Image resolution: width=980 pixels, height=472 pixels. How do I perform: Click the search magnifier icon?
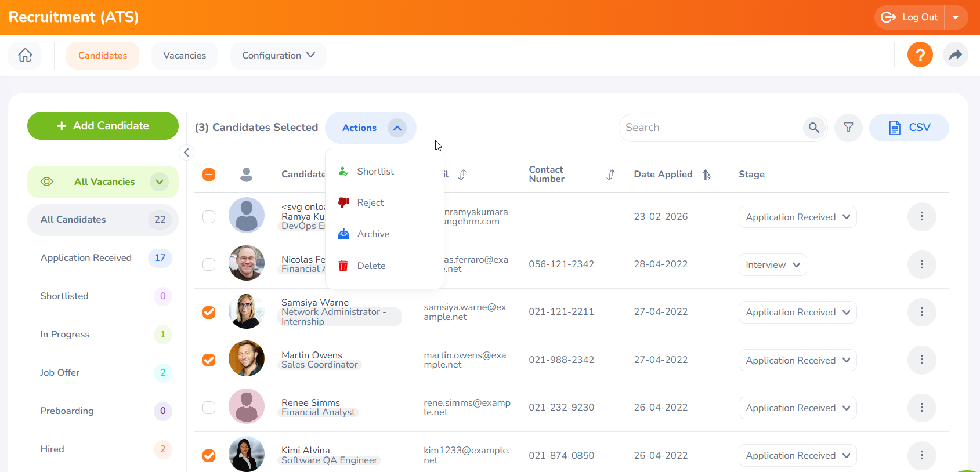click(x=813, y=128)
